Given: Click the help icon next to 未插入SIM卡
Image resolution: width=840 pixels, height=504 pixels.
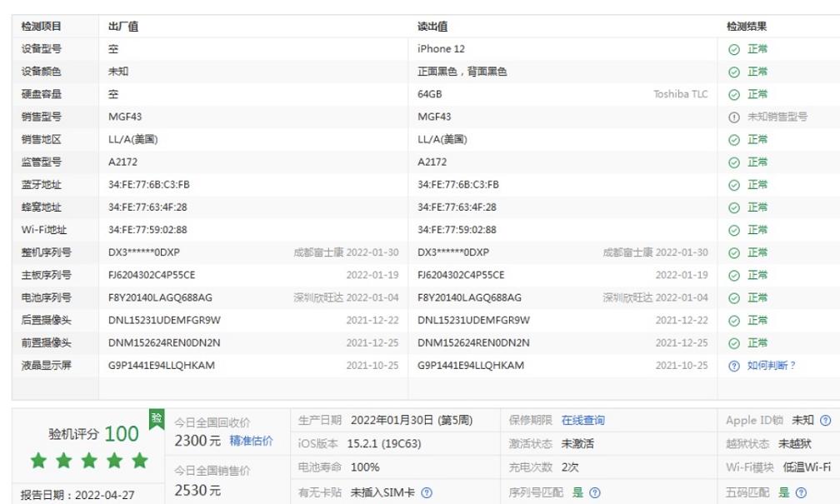Looking at the screenshot, I should (x=425, y=494).
